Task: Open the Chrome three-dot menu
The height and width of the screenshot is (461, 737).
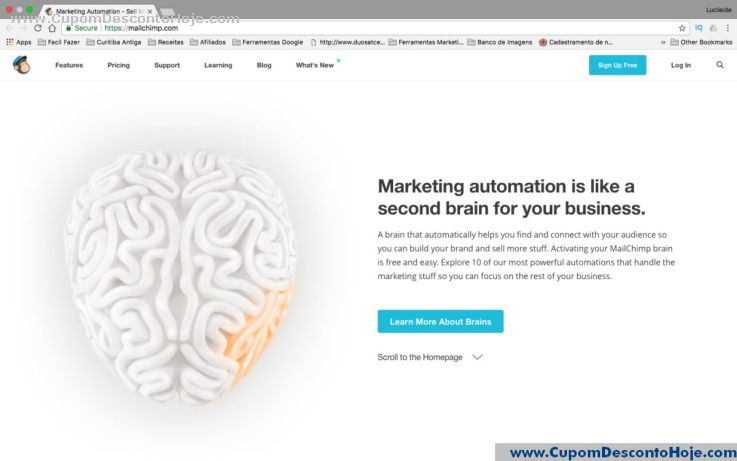Action: coord(728,28)
